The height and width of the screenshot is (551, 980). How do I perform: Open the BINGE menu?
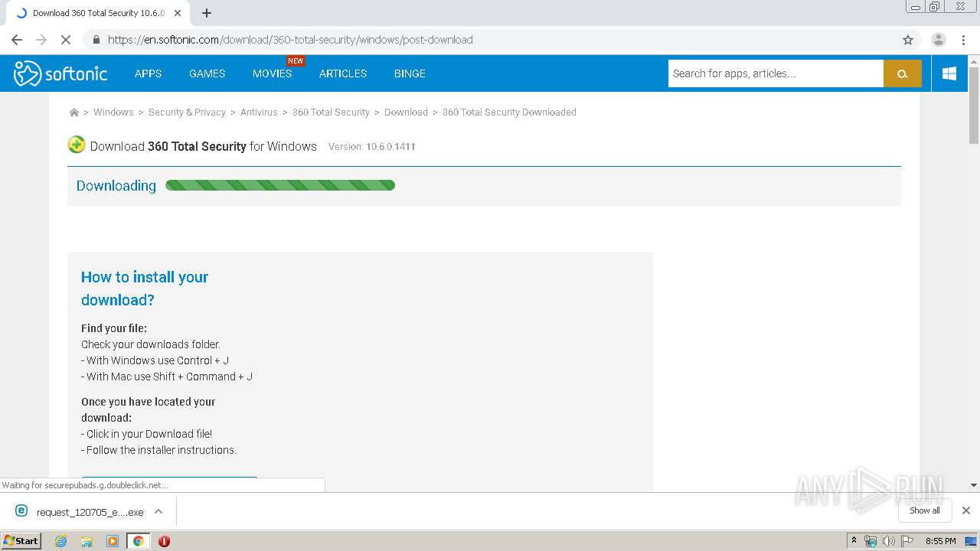pyautogui.click(x=410, y=73)
